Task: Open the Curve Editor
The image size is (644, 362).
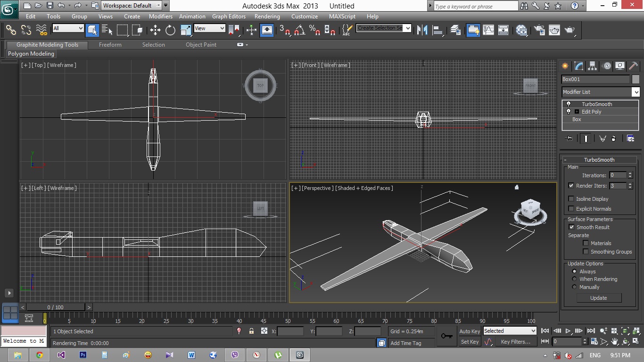Action: coord(488,30)
